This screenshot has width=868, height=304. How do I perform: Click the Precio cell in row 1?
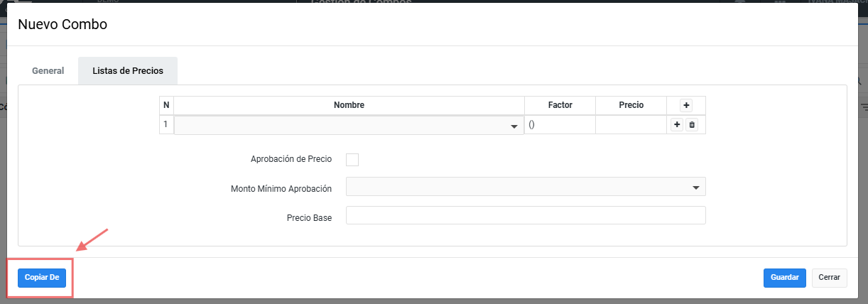(631, 125)
